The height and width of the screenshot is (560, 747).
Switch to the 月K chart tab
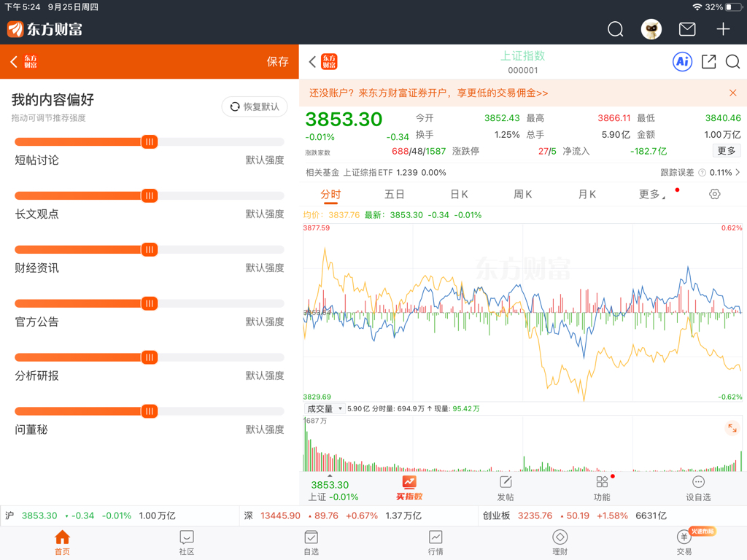(587, 194)
